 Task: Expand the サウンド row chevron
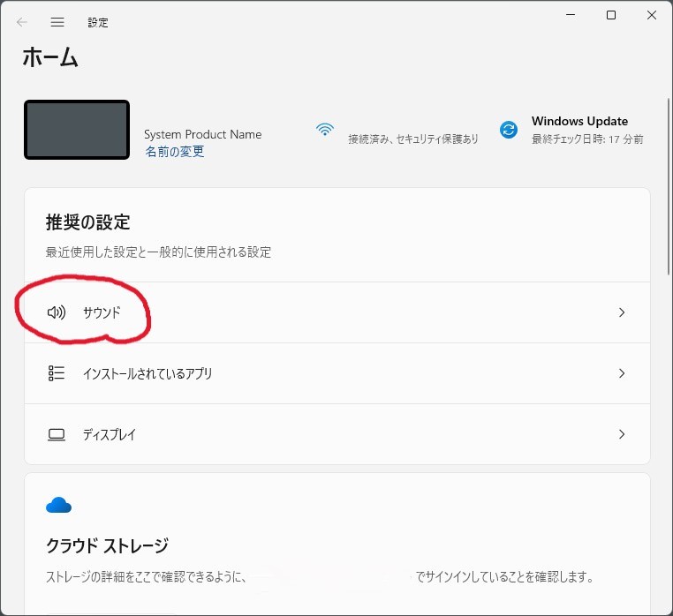pos(622,312)
